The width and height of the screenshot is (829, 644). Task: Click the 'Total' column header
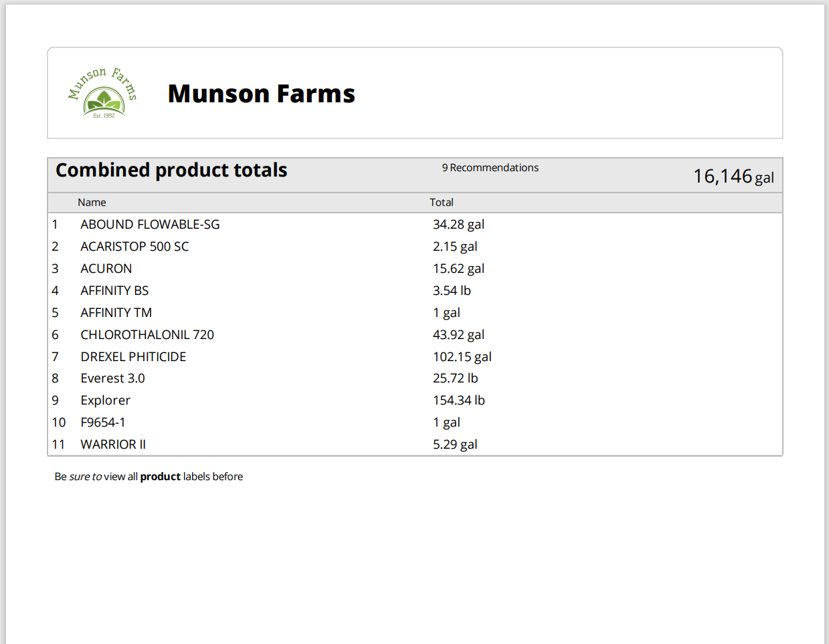[442, 203]
